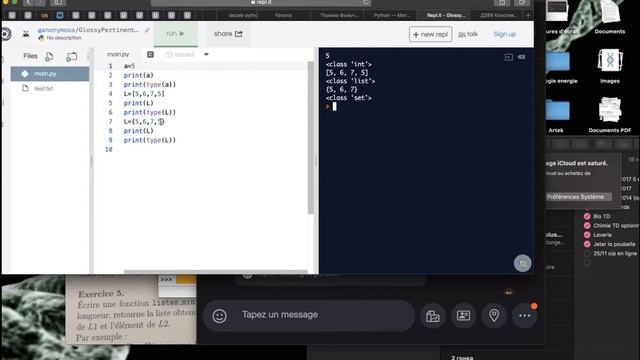This screenshot has height=360, width=640.
Task: Click the main.py editor tab label
Action: pos(118,54)
